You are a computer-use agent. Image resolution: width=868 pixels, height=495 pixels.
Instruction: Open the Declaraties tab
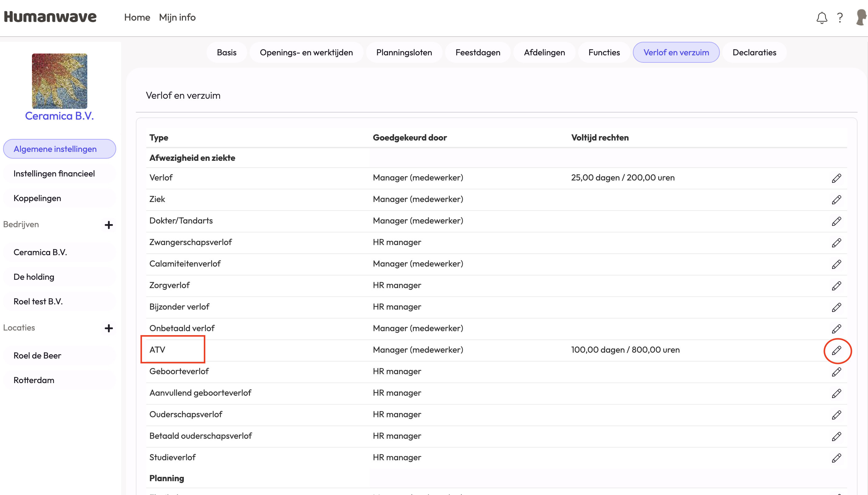click(x=754, y=52)
